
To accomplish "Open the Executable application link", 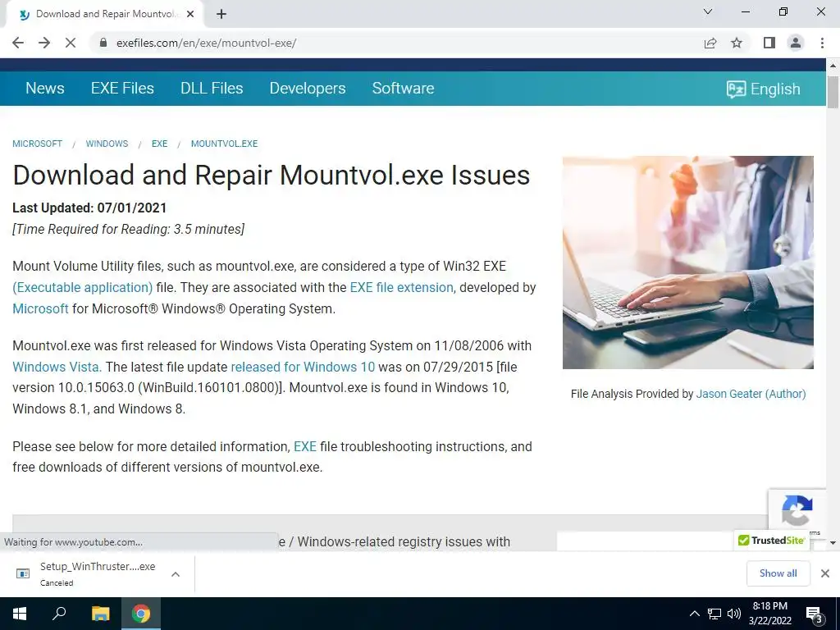I will [x=83, y=288].
